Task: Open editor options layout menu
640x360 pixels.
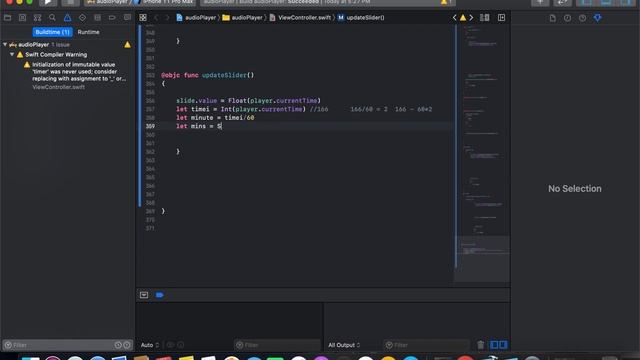Action: tap(484, 18)
